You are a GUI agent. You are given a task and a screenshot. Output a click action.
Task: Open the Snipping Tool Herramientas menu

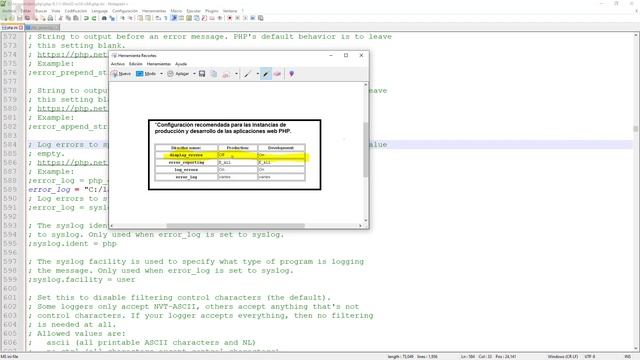click(x=159, y=64)
